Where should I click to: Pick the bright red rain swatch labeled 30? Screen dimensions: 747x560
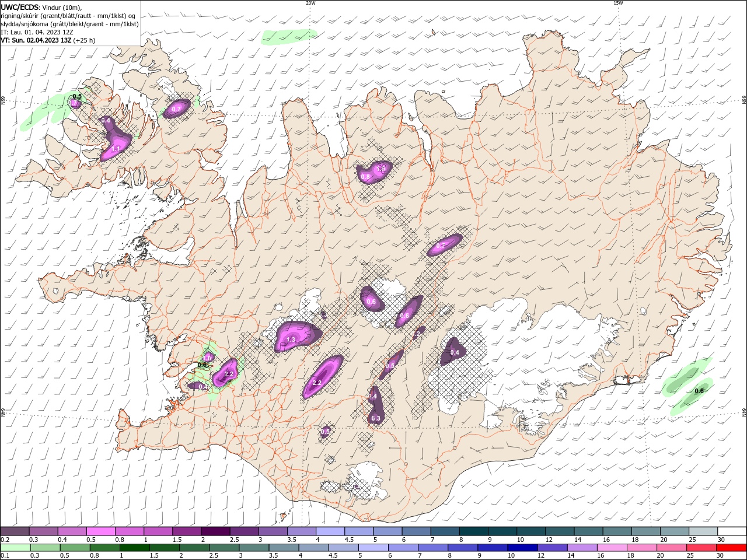coord(731,548)
